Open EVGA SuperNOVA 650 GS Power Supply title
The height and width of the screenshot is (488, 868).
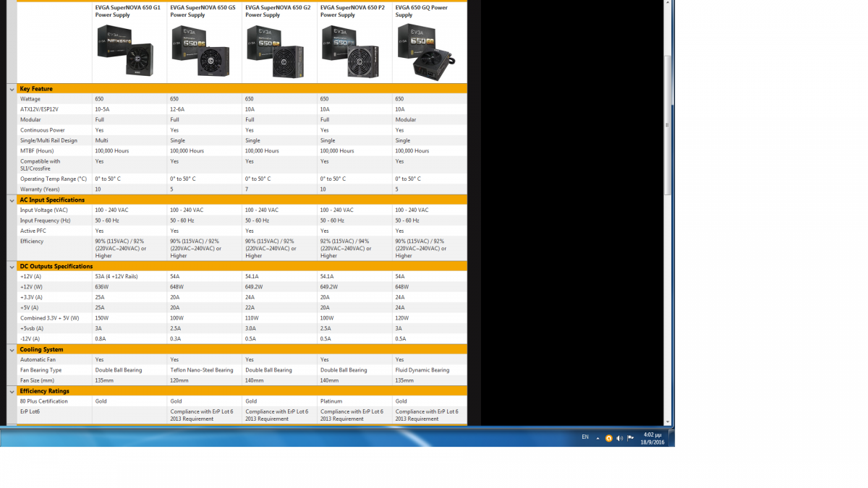pos(203,11)
